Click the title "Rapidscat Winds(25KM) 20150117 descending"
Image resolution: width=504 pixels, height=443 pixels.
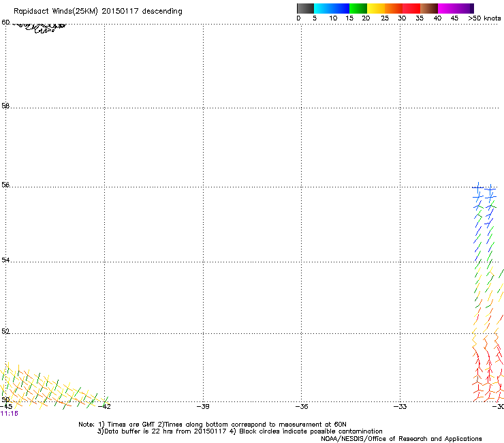(97, 12)
